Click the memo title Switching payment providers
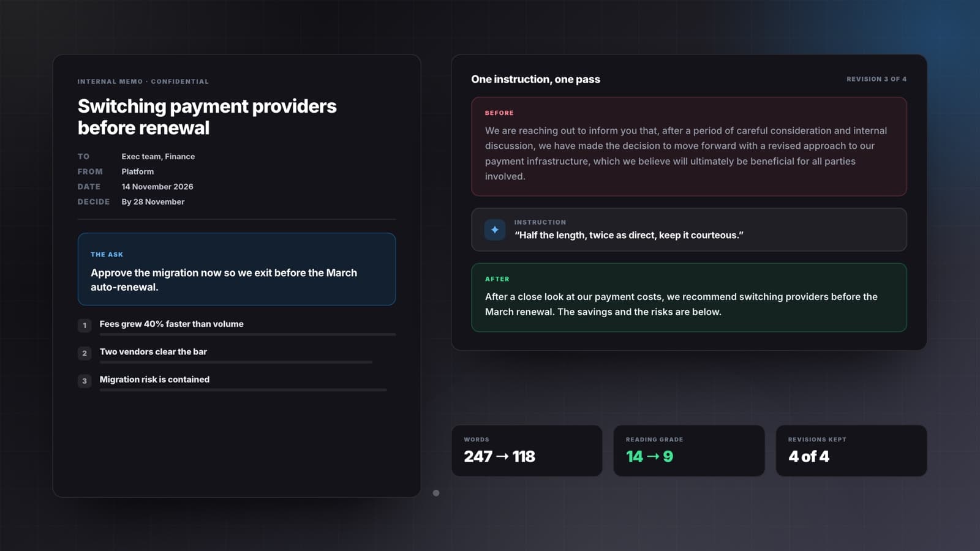This screenshot has width=980, height=551. (x=207, y=117)
